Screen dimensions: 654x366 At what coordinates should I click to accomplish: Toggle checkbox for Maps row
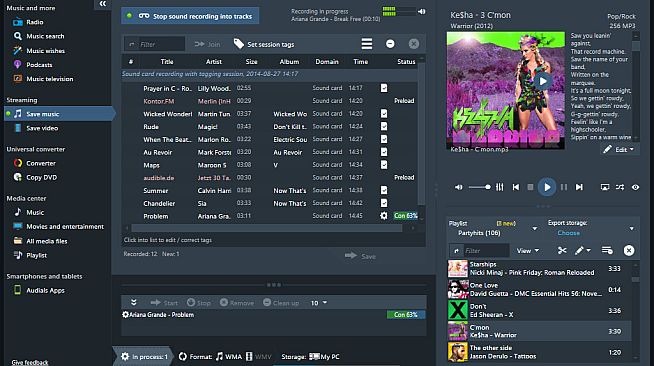384,165
